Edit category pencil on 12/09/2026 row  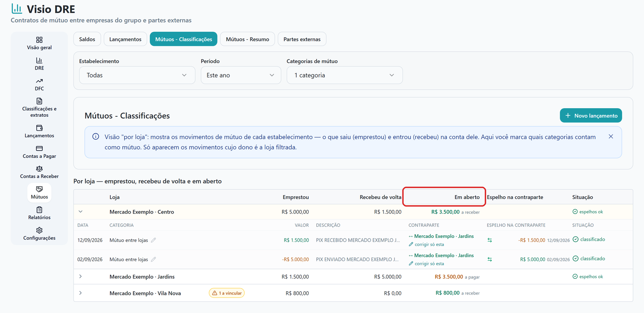coord(153,240)
